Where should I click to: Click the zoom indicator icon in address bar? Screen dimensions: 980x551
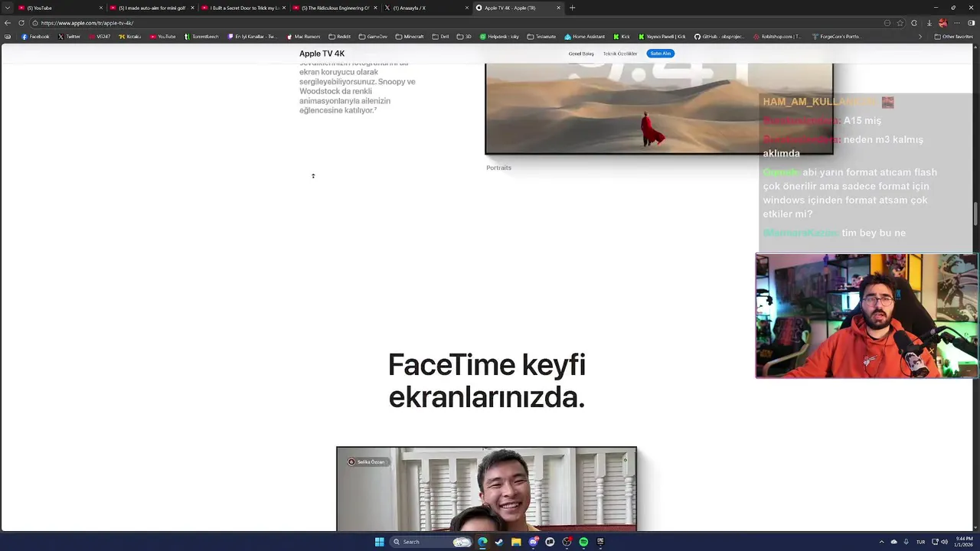(889, 23)
